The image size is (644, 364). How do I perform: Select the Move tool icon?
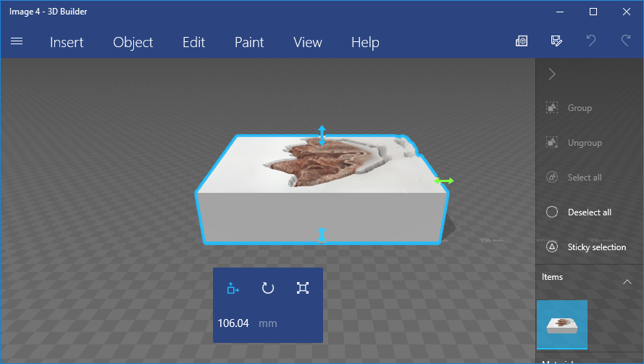pos(233,288)
